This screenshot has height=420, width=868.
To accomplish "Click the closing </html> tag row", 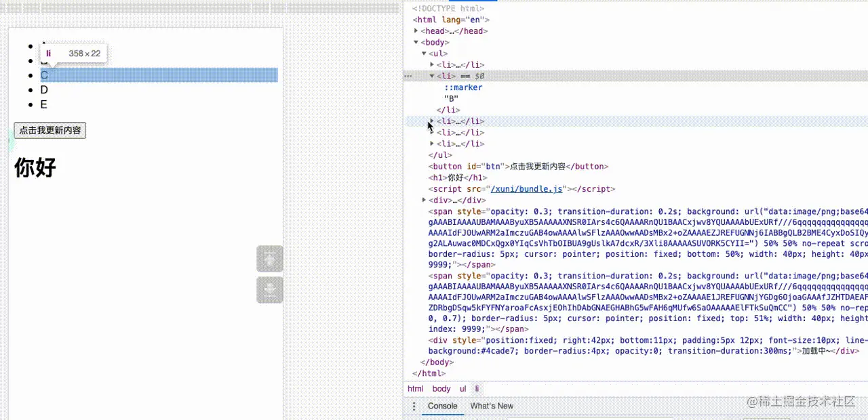I will point(429,373).
